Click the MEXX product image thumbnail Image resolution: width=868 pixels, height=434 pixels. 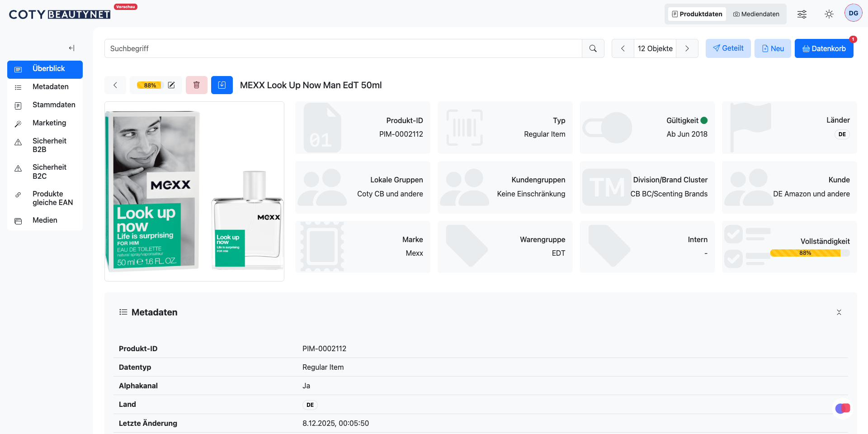pyautogui.click(x=194, y=191)
